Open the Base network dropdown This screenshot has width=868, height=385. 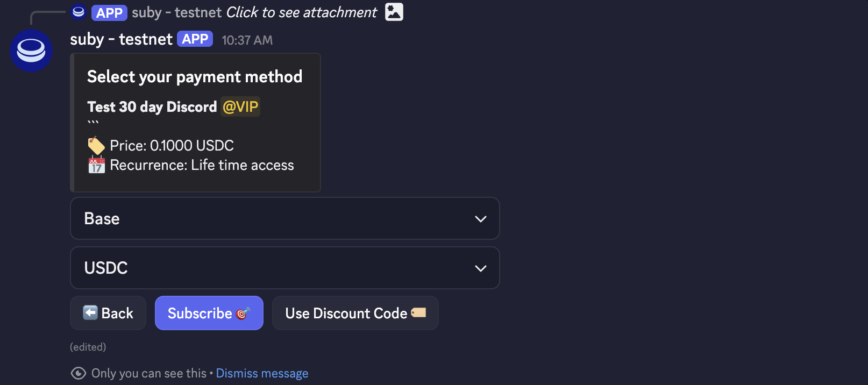pos(284,218)
